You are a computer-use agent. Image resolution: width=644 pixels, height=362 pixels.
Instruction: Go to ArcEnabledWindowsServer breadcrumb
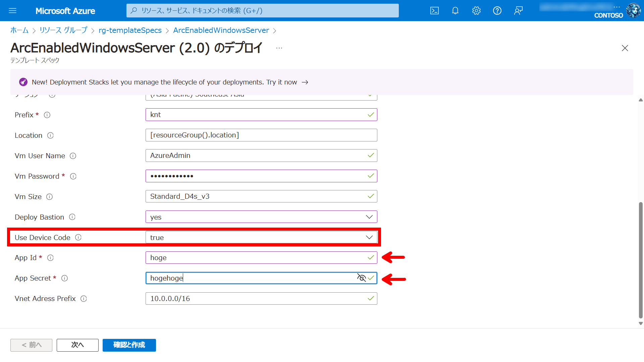221,31
